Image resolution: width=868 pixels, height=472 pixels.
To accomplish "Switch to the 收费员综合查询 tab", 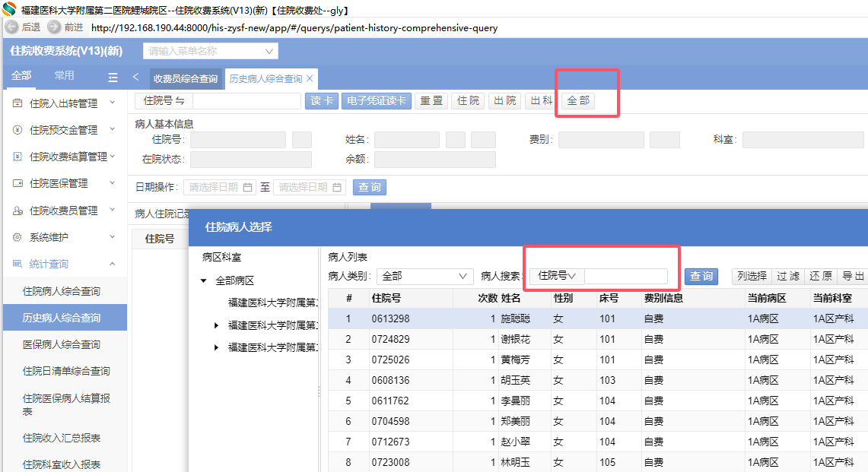I will [186, 78].
